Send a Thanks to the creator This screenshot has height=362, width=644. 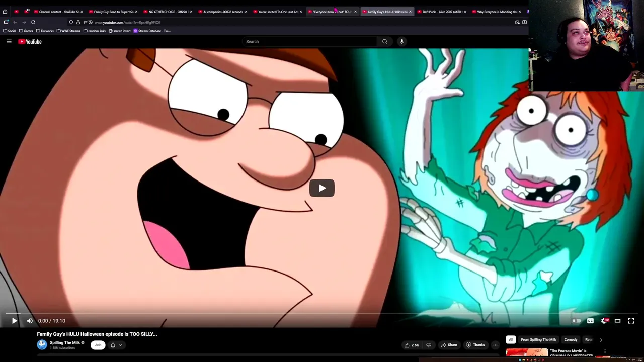pyautogui.click(x=475, y=345)
